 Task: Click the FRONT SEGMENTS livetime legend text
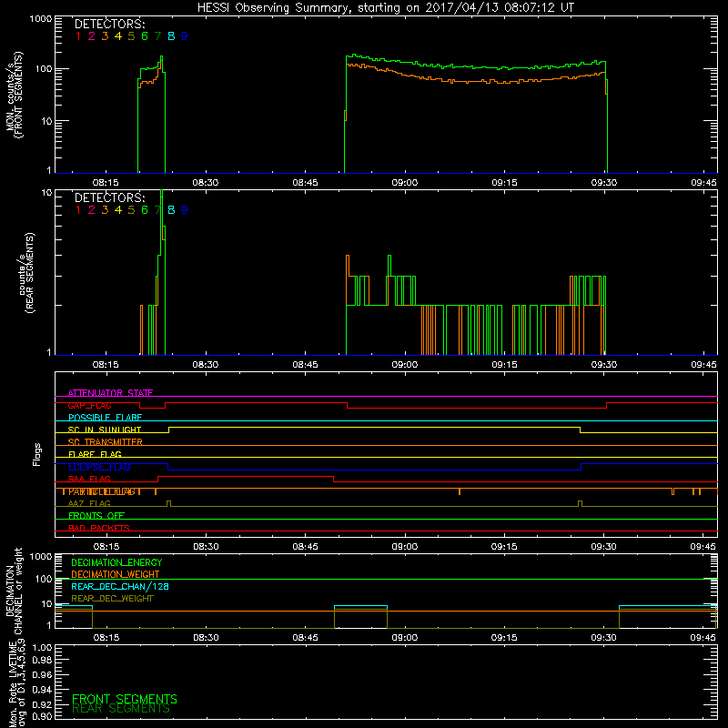125,699
